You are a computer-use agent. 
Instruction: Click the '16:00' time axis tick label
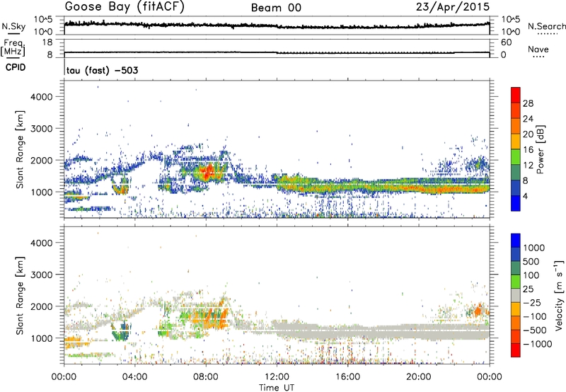(x=347, y=377)
